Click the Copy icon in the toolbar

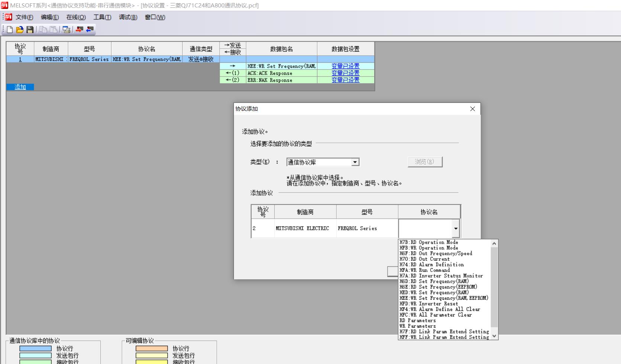(x=43, y=29)
